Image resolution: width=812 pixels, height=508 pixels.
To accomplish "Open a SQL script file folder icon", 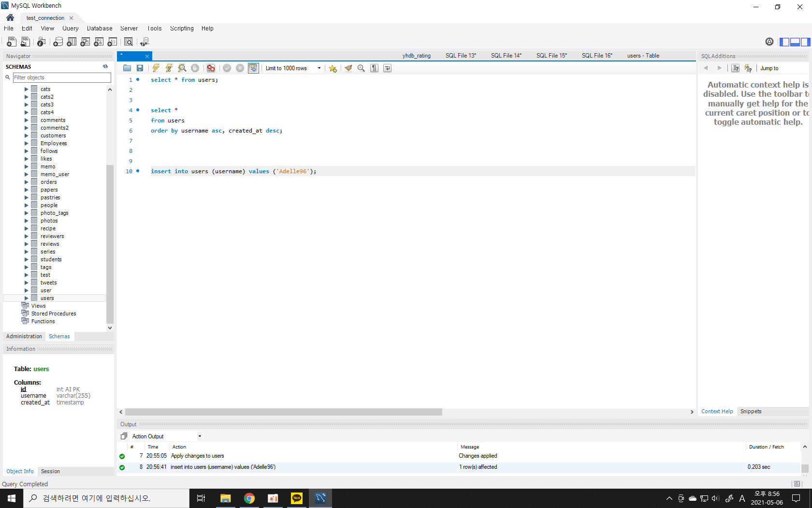I will 127,68.
